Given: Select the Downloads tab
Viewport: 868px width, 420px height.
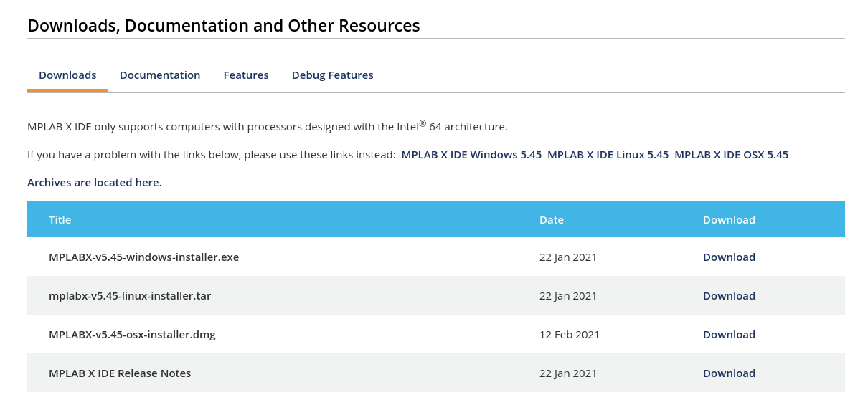Looking at the screenshot, I should pos(67,75).
